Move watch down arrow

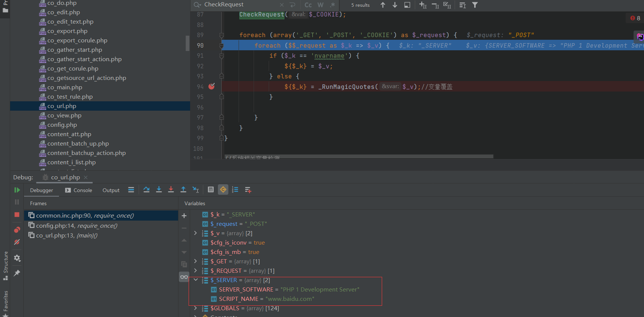click(x=184, y=252)
